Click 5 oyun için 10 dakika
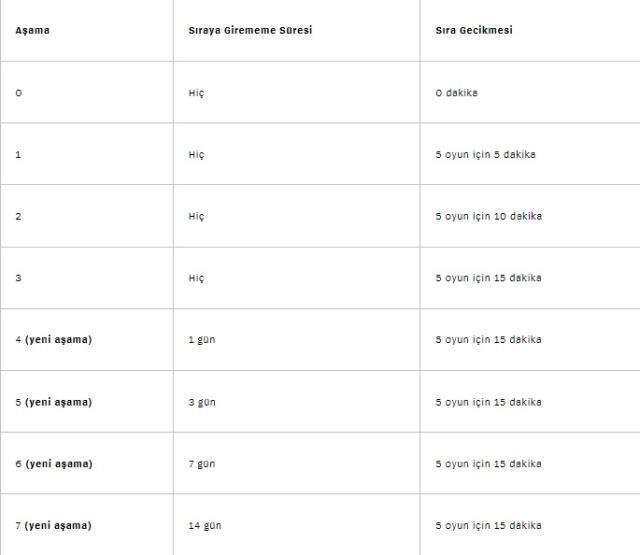Image resolution: width=640 pixels, height=555 pixels. pyautogui.click(x=488, y=216)
